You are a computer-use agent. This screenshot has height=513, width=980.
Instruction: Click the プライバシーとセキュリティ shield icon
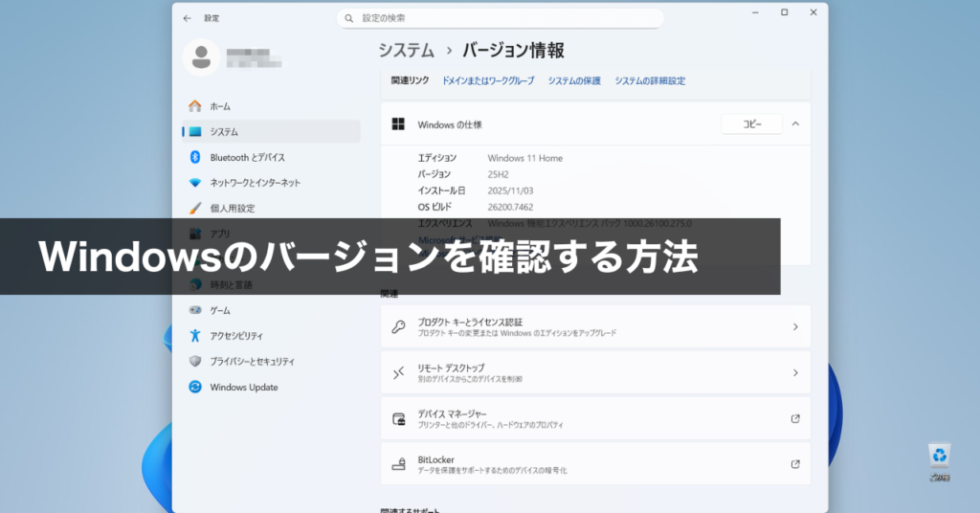click(195, 362)
